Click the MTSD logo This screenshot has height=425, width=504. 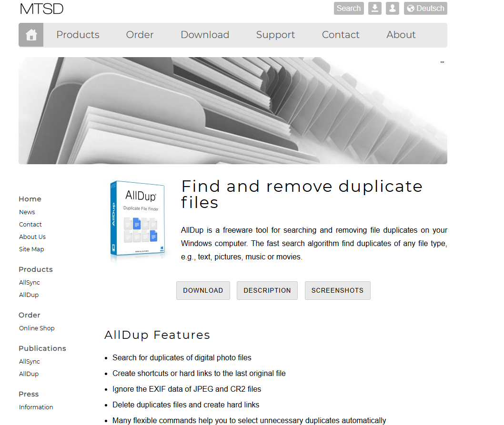[41, 9]
